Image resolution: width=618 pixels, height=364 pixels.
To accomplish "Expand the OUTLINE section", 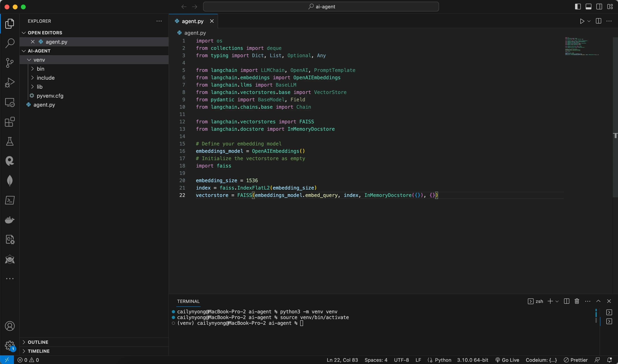I will click(x=38, y=342).
